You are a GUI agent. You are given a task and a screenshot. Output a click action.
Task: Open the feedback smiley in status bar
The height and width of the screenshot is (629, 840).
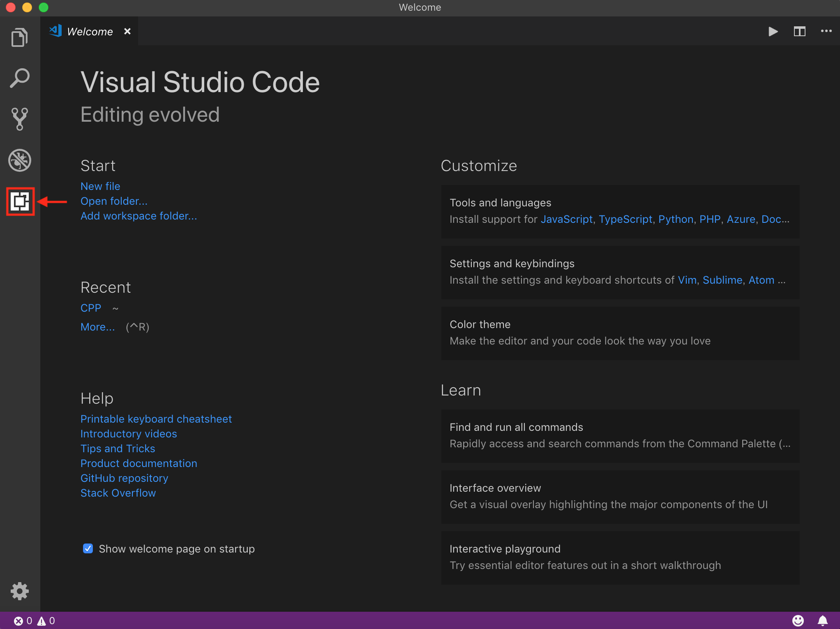798,620
